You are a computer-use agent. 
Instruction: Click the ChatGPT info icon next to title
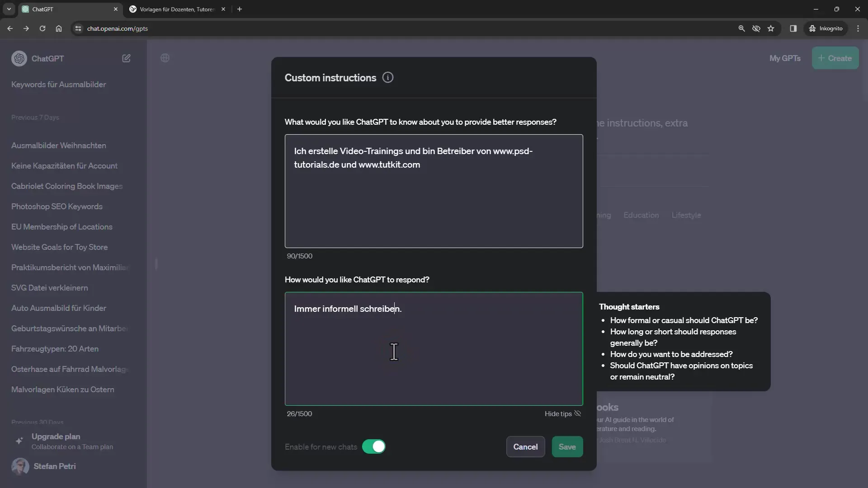pos(387,77)
